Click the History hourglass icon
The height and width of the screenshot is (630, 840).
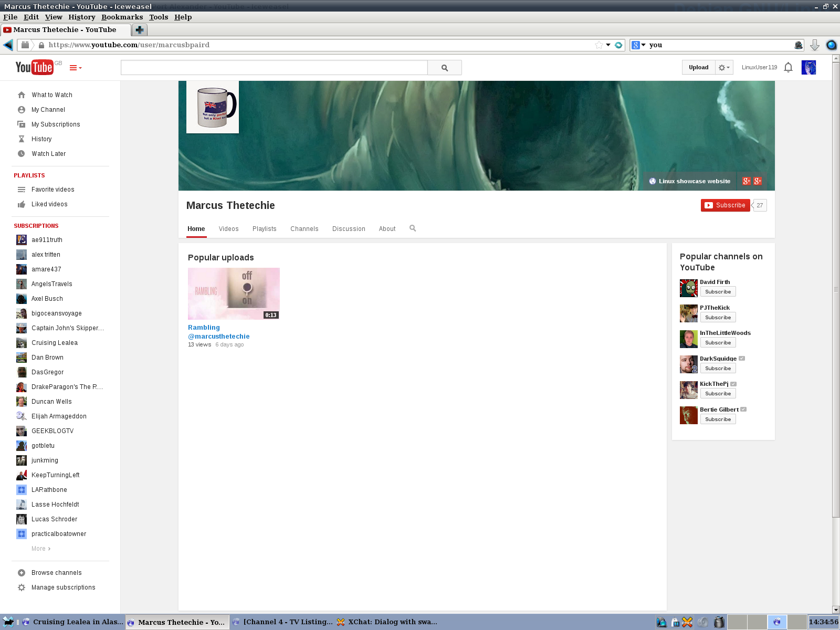pos(22,139)
